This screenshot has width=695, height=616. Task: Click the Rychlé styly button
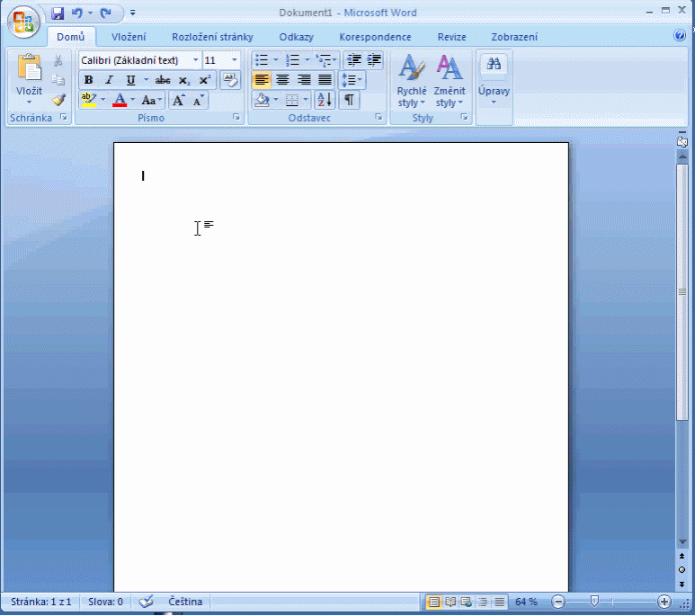pos(411,81)
